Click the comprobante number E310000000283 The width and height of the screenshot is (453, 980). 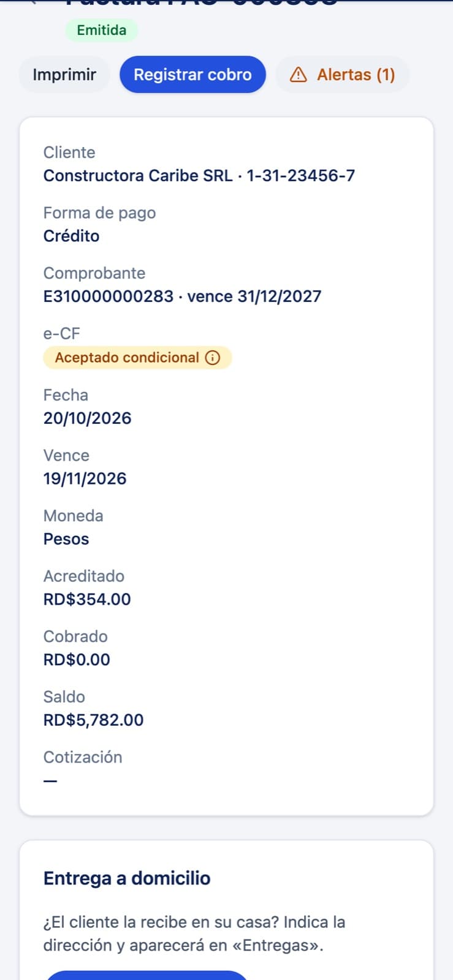pos(108,296)
